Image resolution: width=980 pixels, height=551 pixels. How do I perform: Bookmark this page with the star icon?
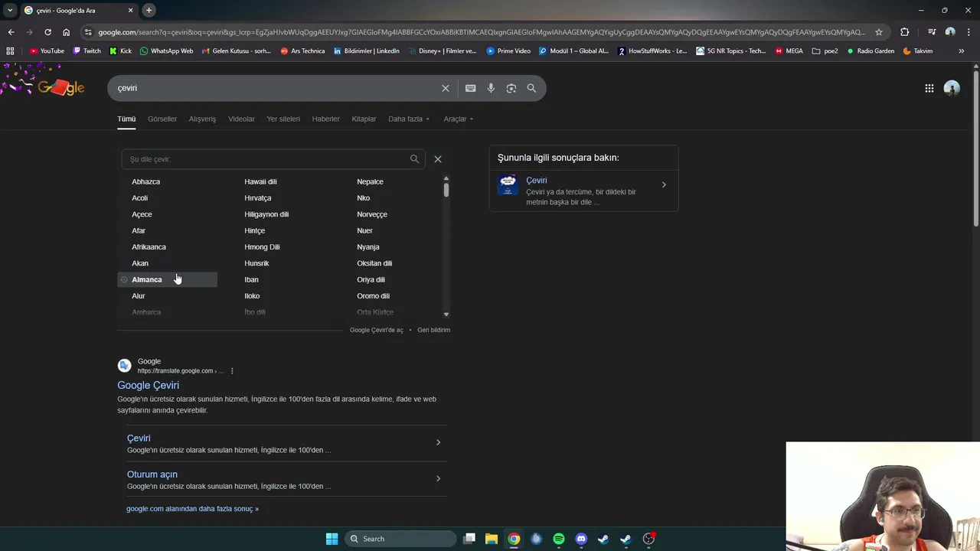tap(879, 32)
